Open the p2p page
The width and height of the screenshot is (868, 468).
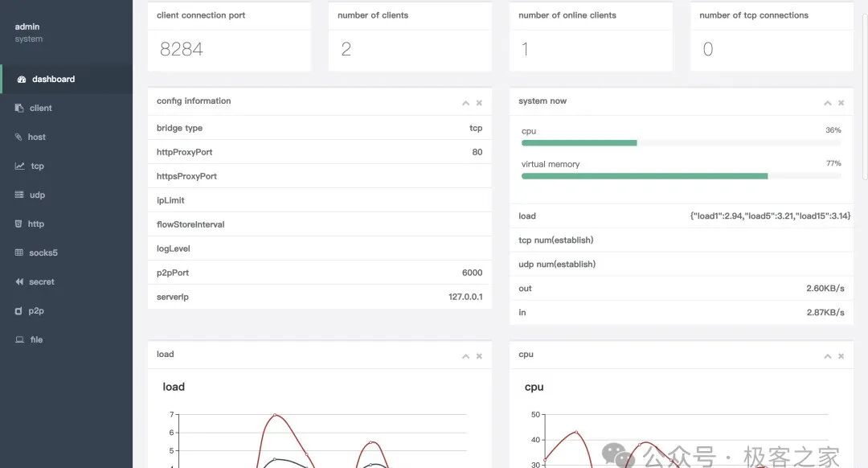(67, 310)
